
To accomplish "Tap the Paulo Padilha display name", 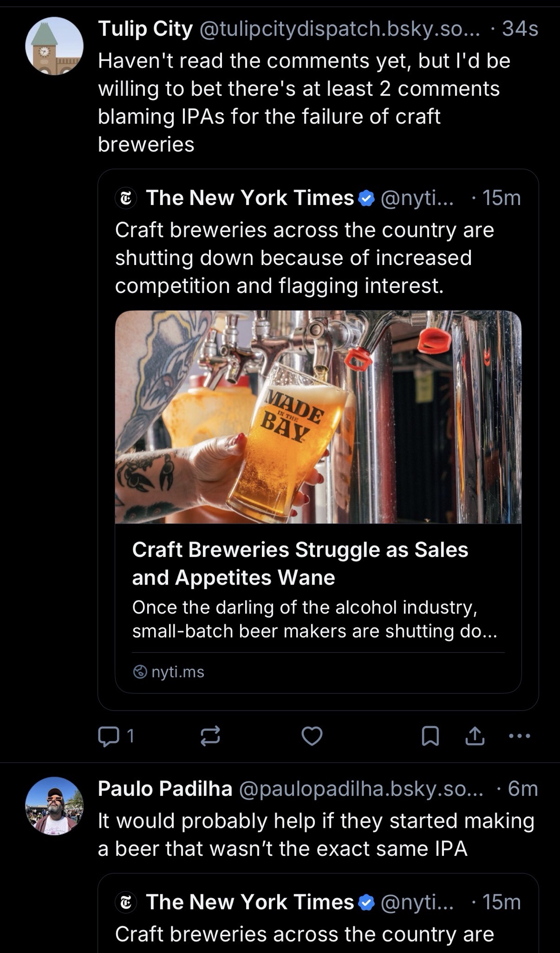I will pyautogui.click(x=165, y=789).
